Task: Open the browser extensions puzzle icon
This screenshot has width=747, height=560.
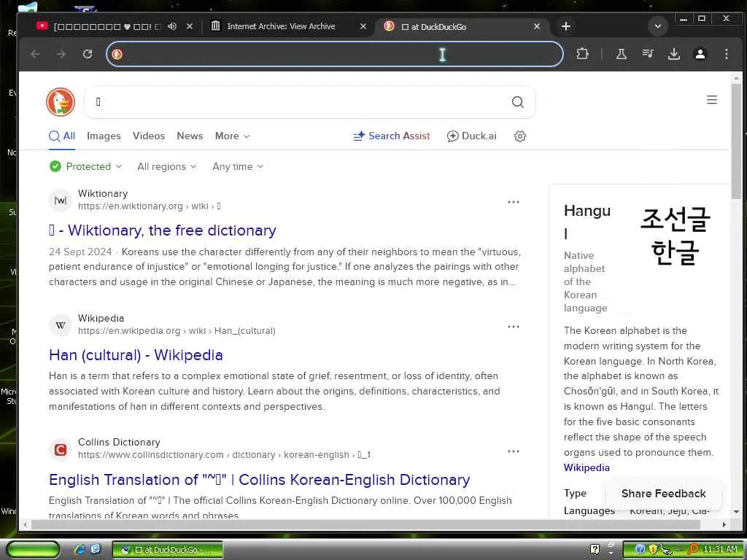Action: (582, 54)
